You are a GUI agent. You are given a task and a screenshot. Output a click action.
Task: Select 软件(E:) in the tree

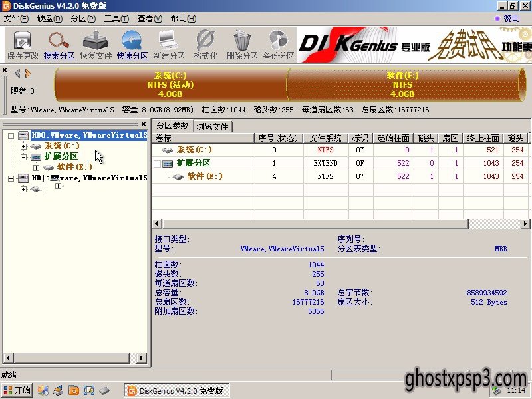74,167
